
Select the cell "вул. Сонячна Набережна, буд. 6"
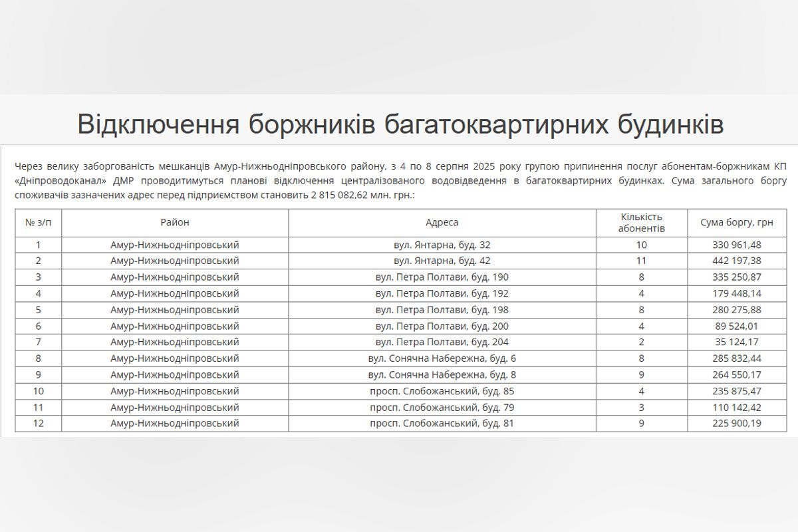[x=442, y=358]
